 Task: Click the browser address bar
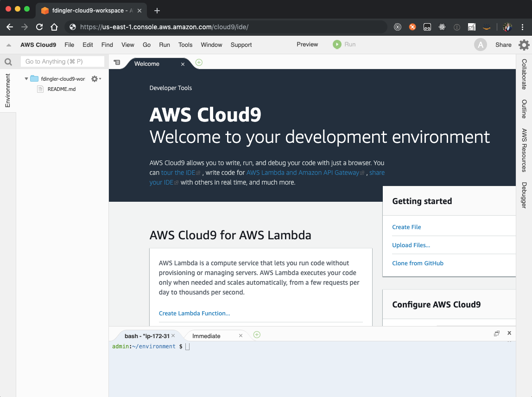(226, 27)
